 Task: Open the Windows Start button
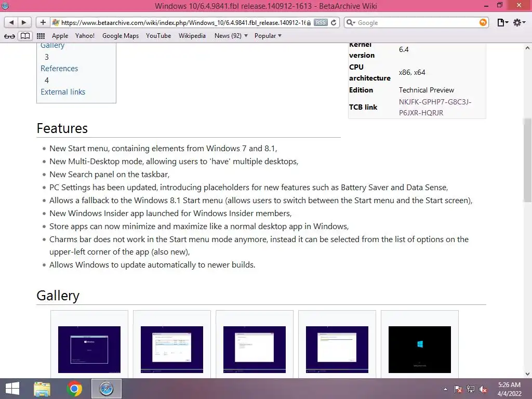click(x=12, y=389)
